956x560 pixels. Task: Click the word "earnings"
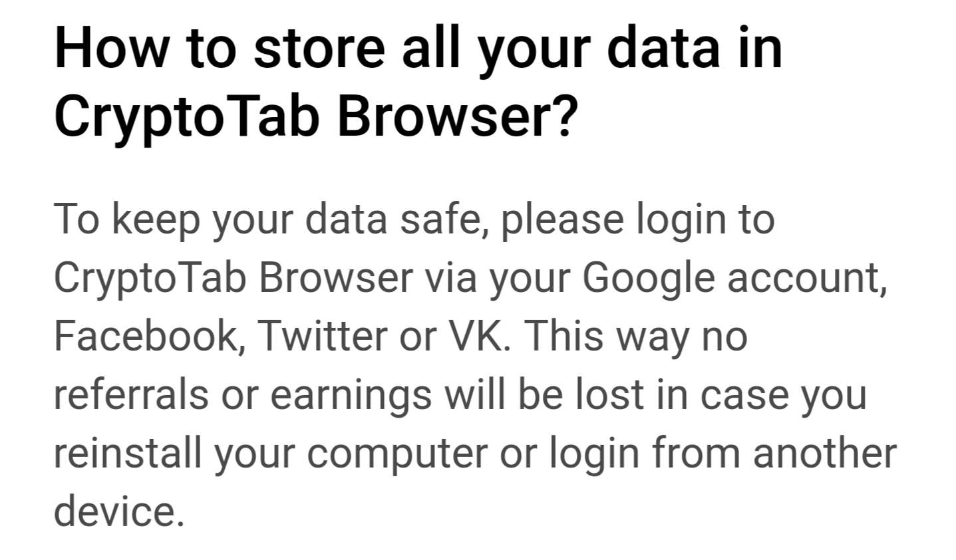tap(351, 394)
